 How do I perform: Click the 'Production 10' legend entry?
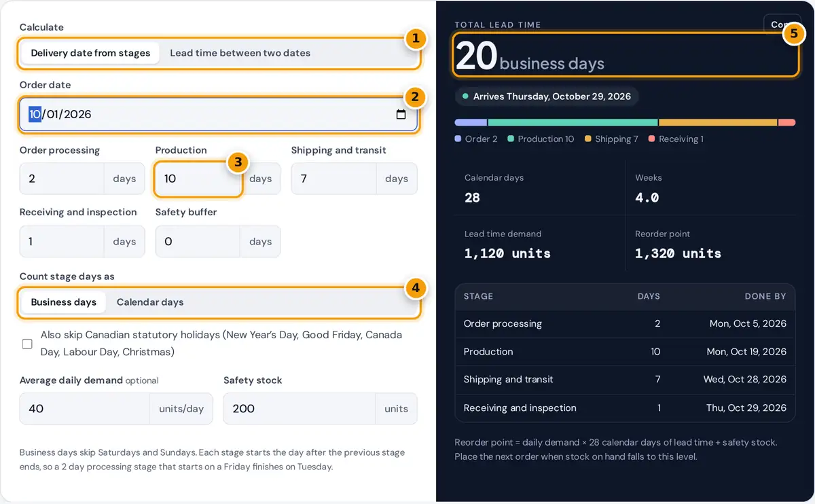541,139
